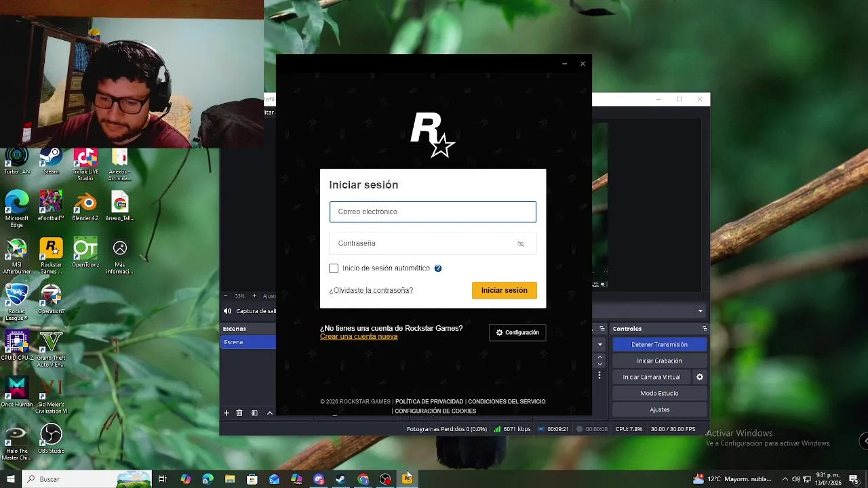
Task: Open scene filters icon in OBS Escenas
Action: coord(254,413)
